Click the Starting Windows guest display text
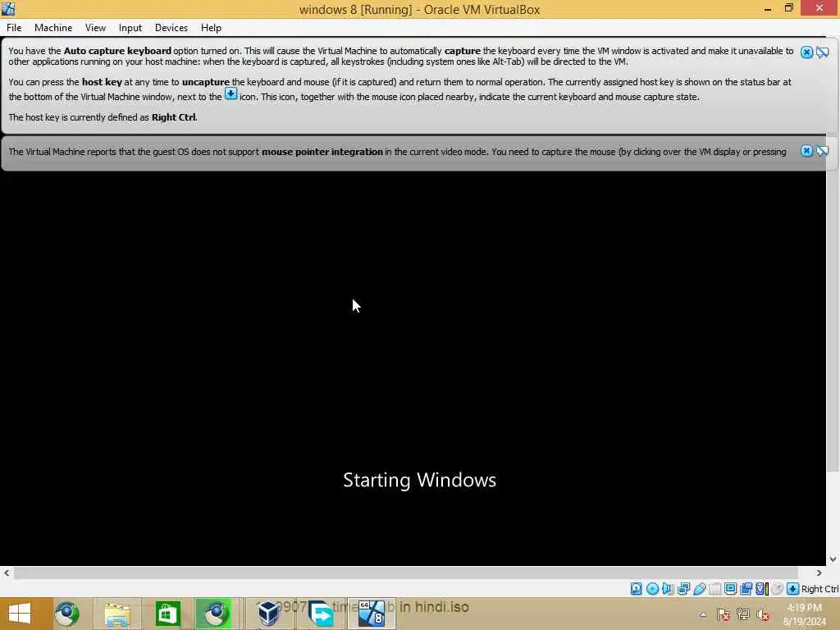This screenshot has height=630, width=840. [419, 480]
